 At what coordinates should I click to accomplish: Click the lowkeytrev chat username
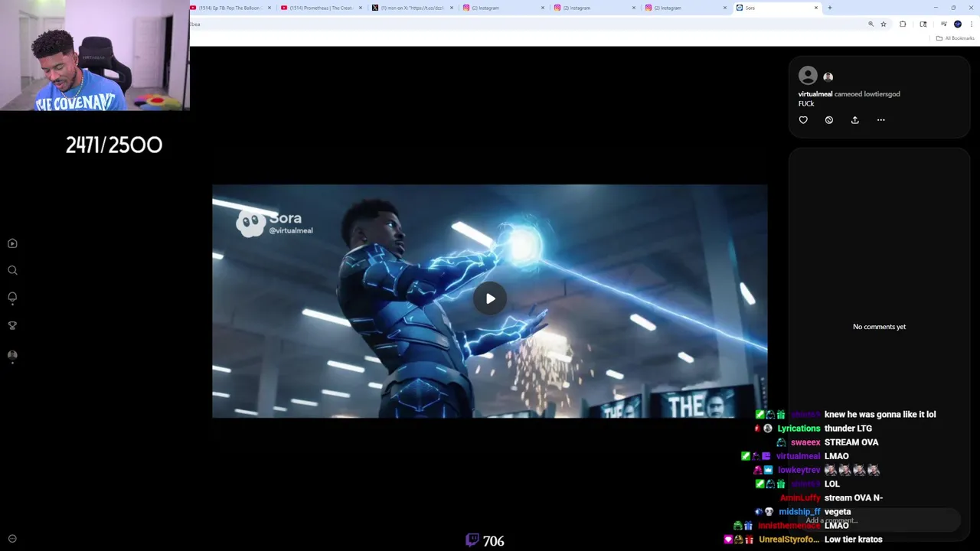tap(799, 470)
